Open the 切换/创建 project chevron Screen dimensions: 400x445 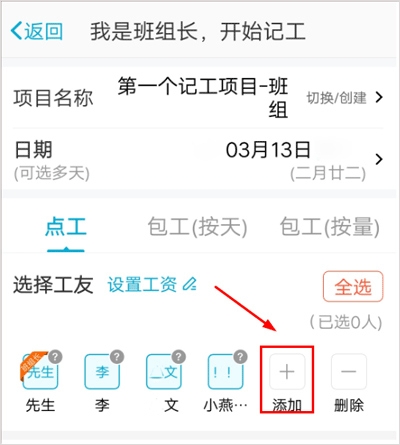tap(379, 97)
